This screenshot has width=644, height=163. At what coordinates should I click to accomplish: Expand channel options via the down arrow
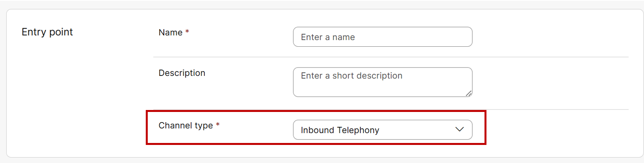(x=459, y=130)
